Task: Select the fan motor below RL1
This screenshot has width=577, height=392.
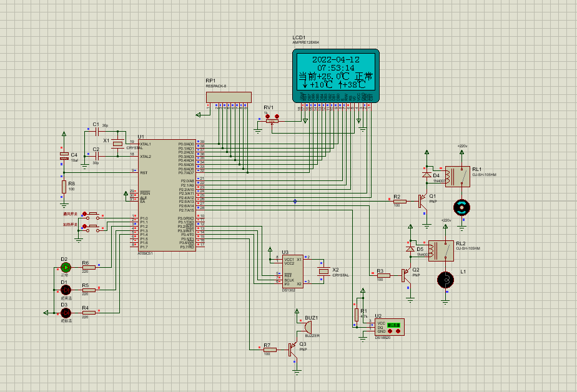Action: (461, 207)
